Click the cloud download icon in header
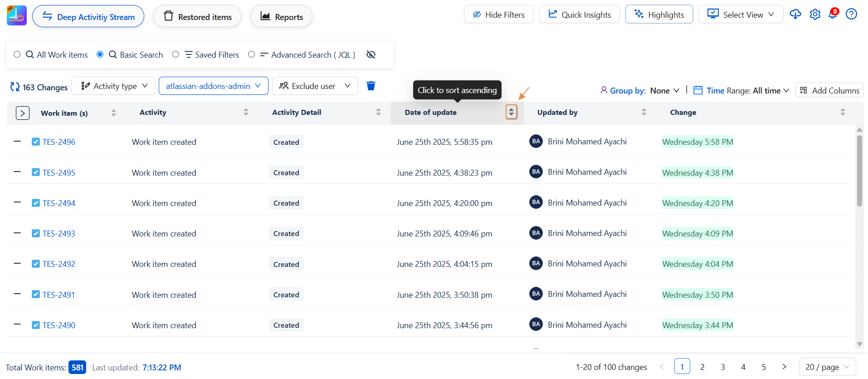 pos(795,15)
